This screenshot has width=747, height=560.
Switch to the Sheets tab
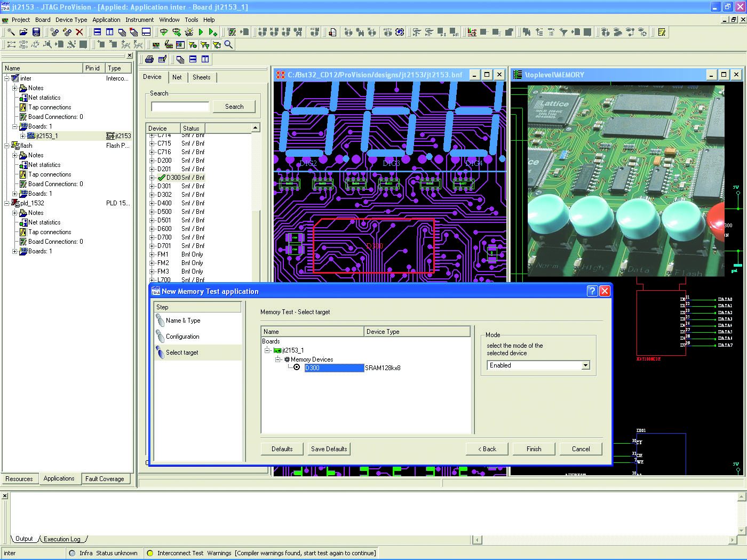(x=201, y=77)
